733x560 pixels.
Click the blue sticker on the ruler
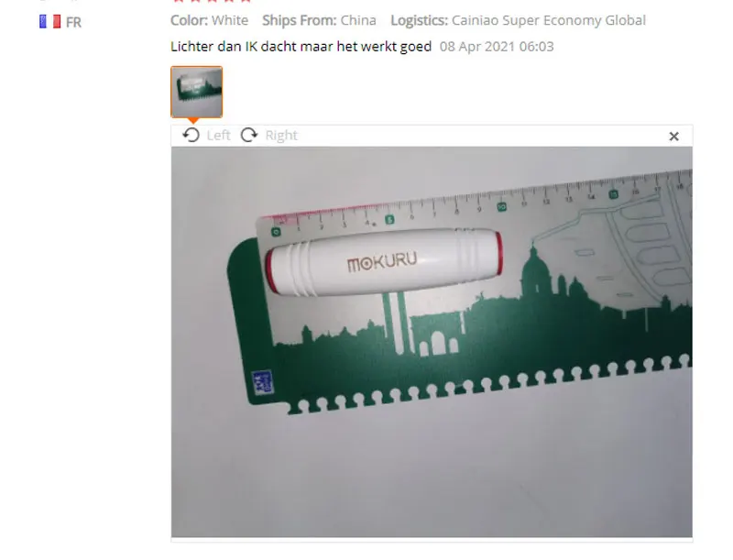[x=262, y=382]
